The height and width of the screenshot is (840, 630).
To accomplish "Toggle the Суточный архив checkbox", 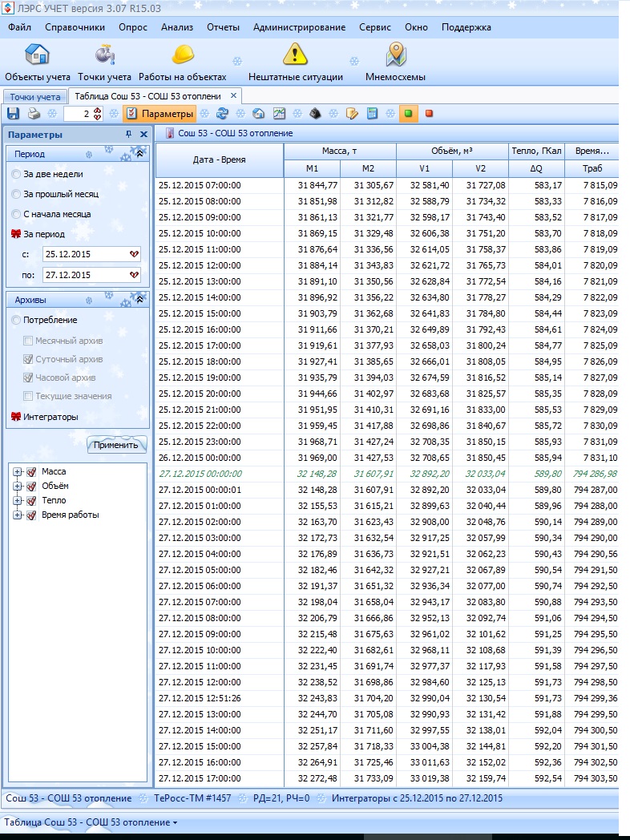I will point(28,359).
